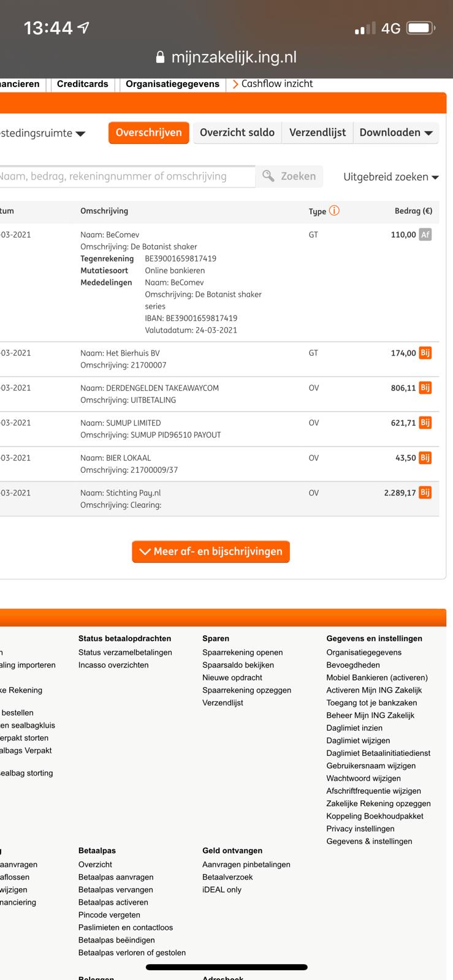Click the transaction search input field
The height and width of the screenshot is (980, 453).
[126, 176]
